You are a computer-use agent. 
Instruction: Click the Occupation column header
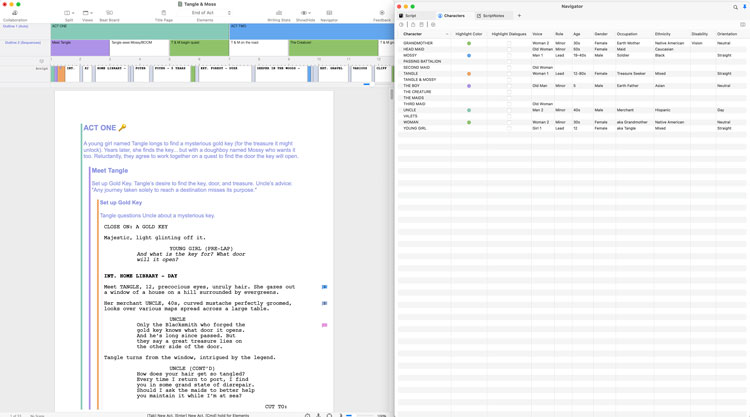[627, 34]
